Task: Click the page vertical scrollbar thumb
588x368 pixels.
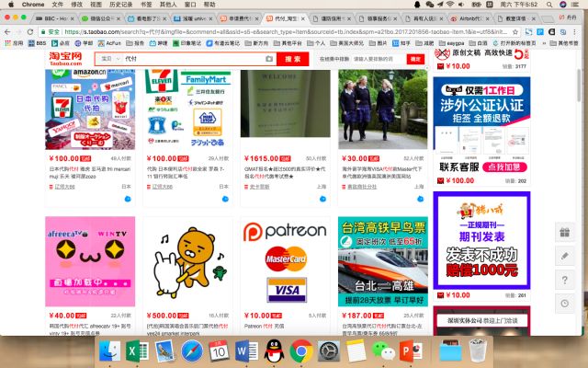Action: [x=579, y=85]
